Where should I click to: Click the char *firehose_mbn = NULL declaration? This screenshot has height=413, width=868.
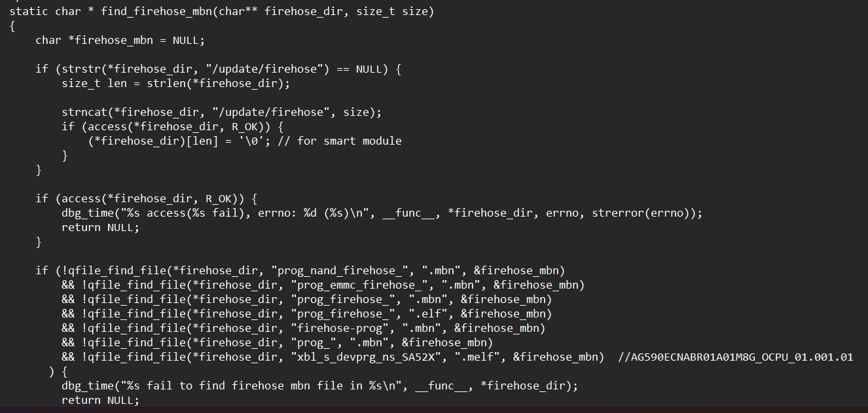(x=120, y=41)
